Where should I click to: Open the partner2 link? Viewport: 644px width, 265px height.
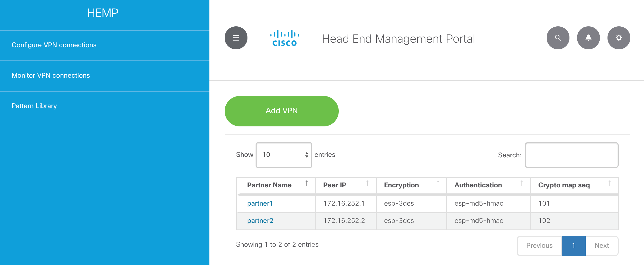260,221
